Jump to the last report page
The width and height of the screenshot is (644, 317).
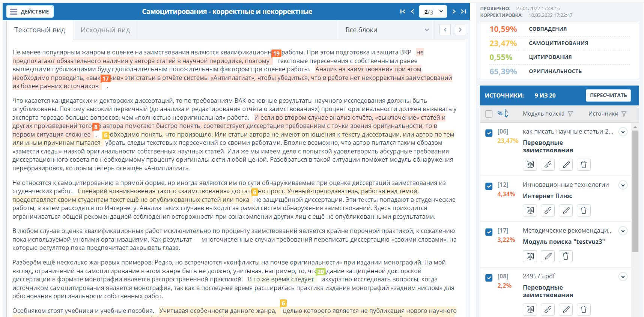pos(463,12)
